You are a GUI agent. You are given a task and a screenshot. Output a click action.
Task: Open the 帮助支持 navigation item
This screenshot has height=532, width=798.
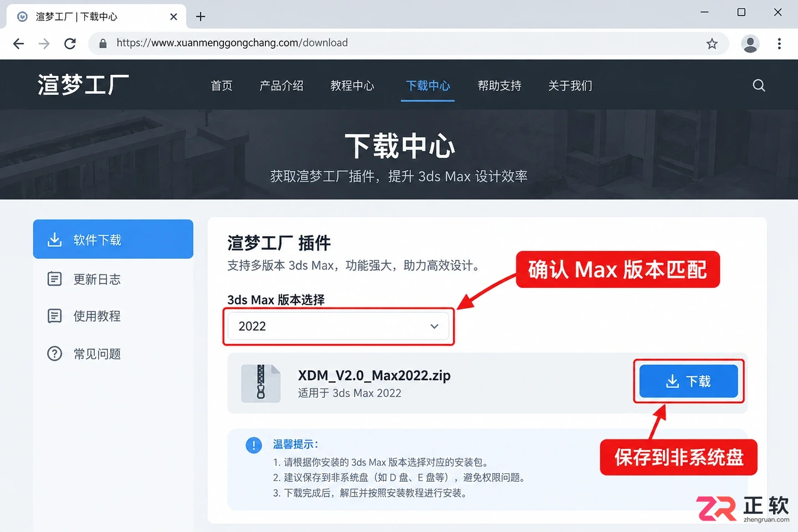500,86
